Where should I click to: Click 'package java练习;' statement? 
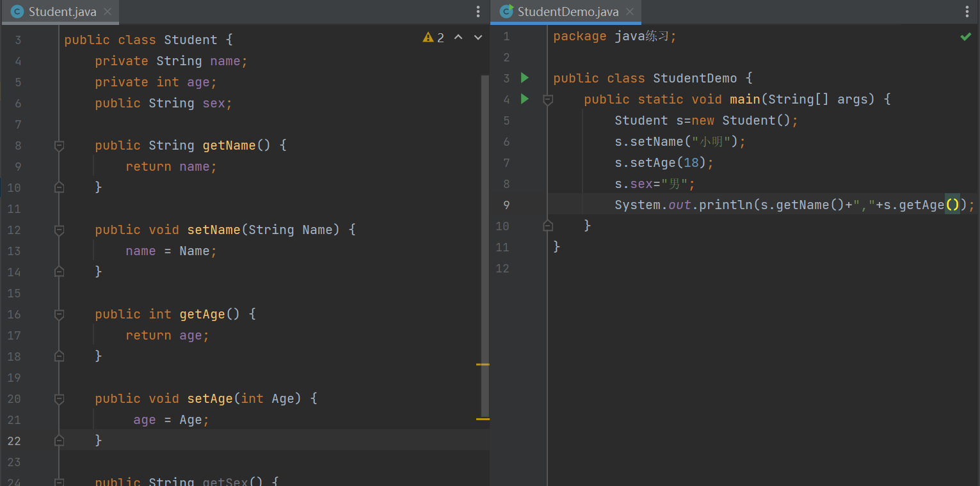pos(615,36)
